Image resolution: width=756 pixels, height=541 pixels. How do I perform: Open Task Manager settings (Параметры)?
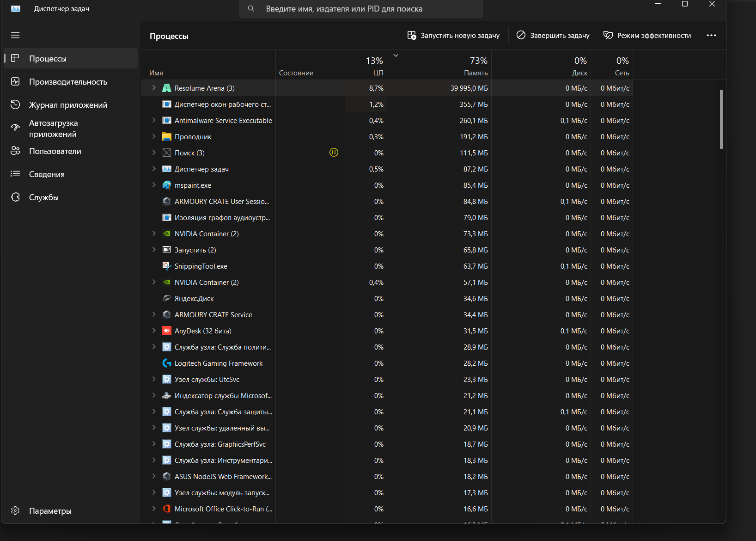(50, 511)
